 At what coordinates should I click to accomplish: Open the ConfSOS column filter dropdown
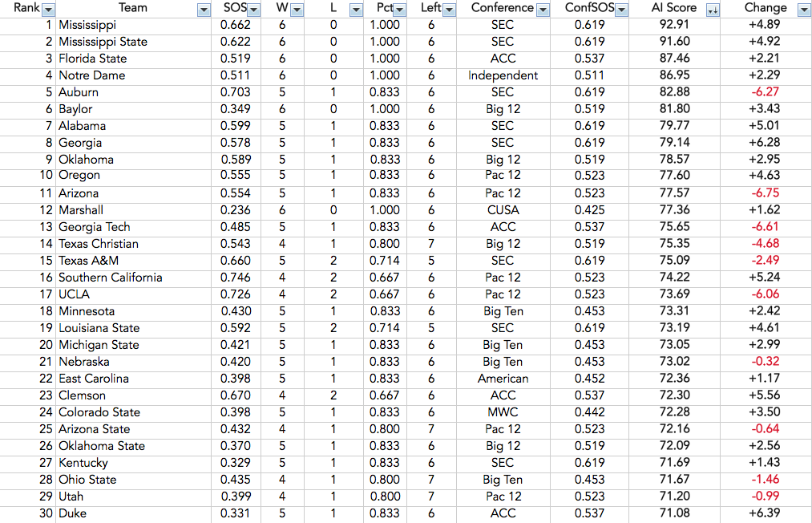click(621, 10)
